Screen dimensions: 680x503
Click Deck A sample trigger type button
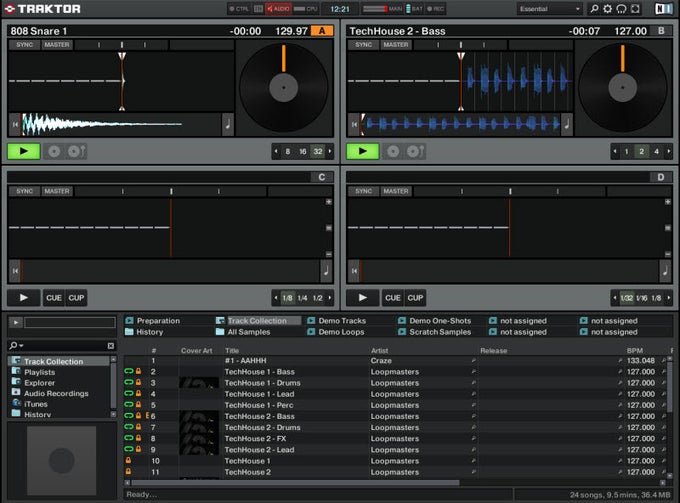54,151
